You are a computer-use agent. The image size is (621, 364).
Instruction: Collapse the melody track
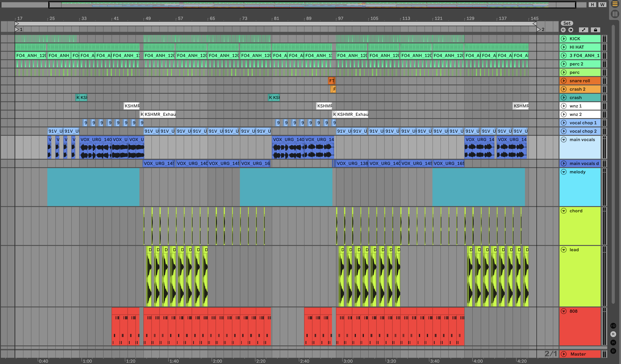564,172
